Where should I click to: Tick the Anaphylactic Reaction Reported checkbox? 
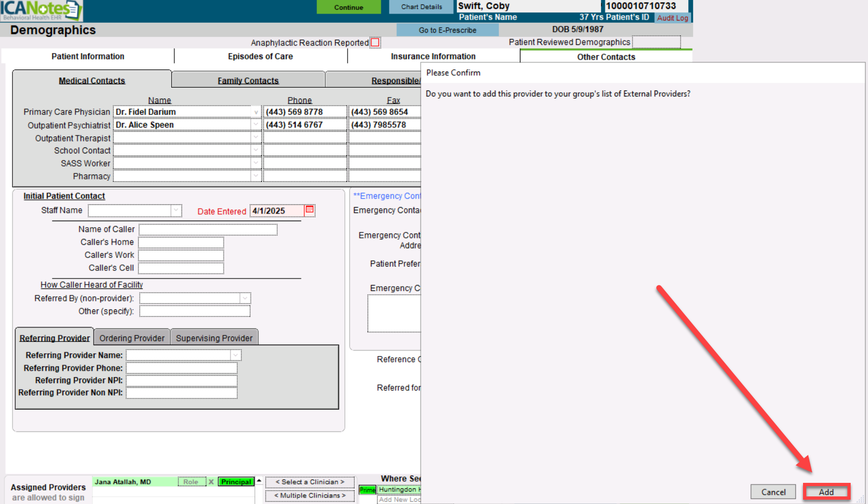[375, 42]
